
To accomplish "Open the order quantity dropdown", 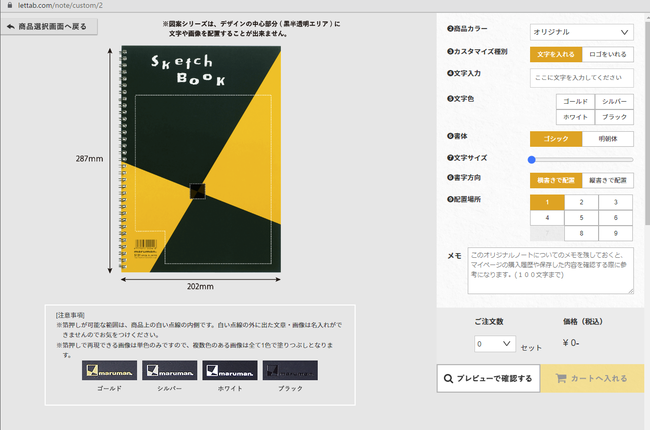I will 495,344.
